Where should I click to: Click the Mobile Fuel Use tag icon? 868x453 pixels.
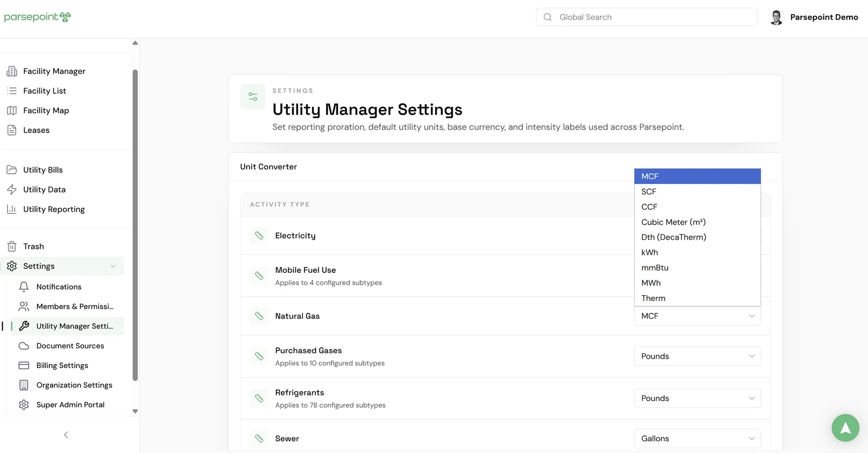(259, 276)
